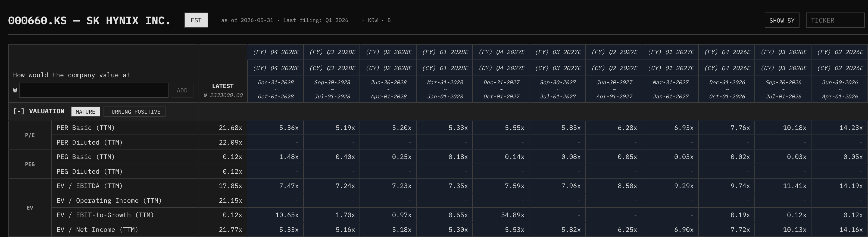Viewport: 868px width, 237px height.
Task: Click the last filing Q1 2026 note
Action: click(x=316, y=20)
